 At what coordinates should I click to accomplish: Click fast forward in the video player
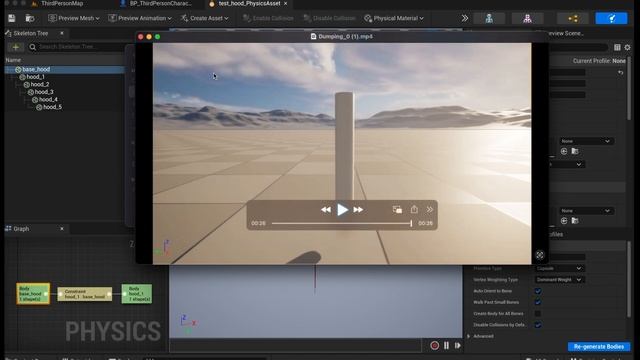(358, 210)
